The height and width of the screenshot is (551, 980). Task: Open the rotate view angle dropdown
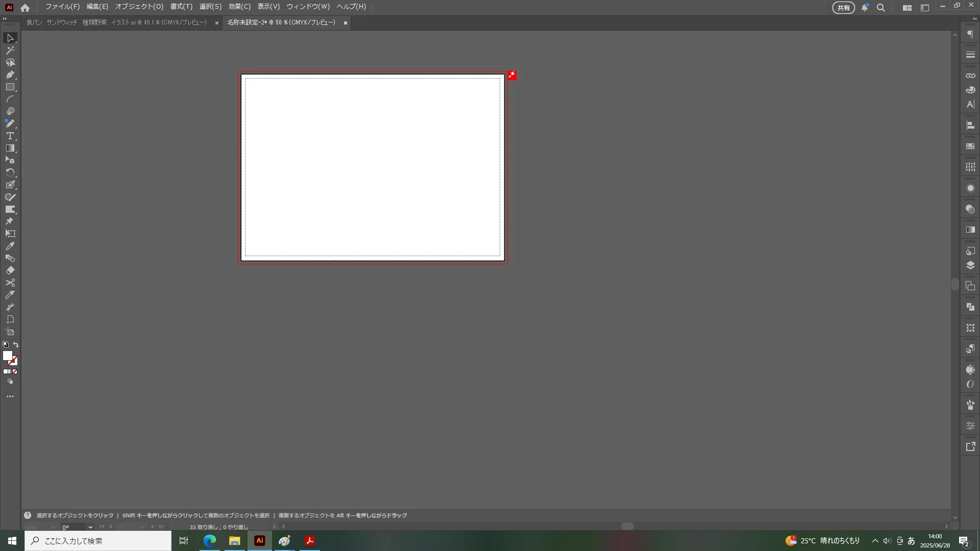pyautogui.click(x=90, y=527)
